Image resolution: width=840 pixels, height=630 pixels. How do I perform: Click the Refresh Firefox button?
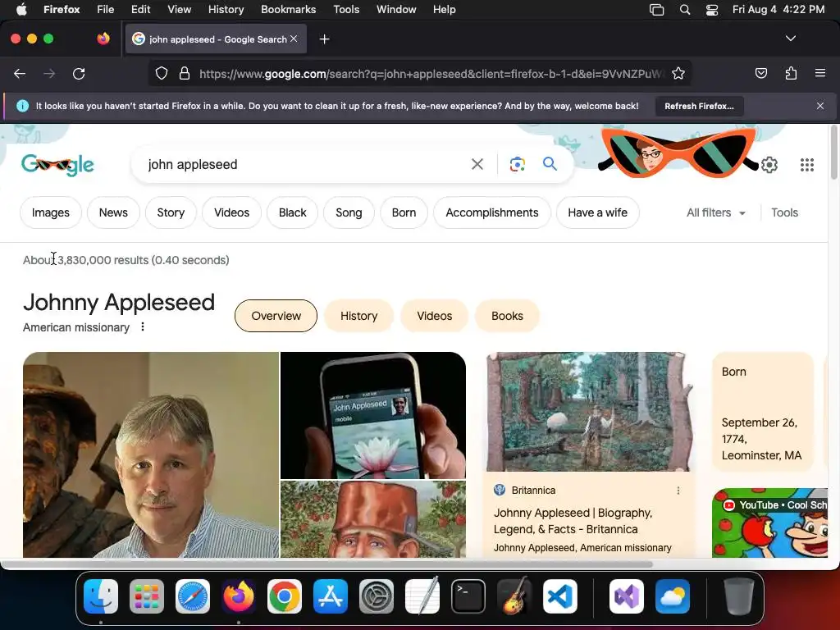[699, 106]
